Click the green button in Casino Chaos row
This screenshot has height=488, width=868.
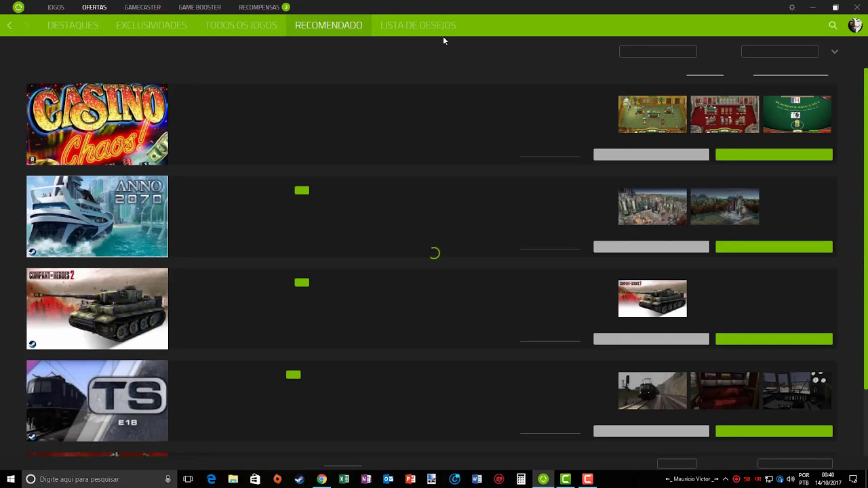774,155
